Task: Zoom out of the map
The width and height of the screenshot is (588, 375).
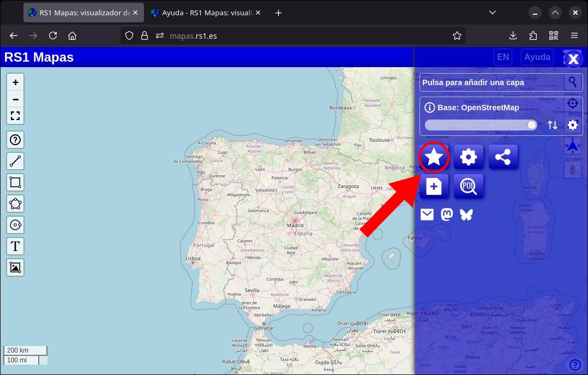Action: coord(15,99)
